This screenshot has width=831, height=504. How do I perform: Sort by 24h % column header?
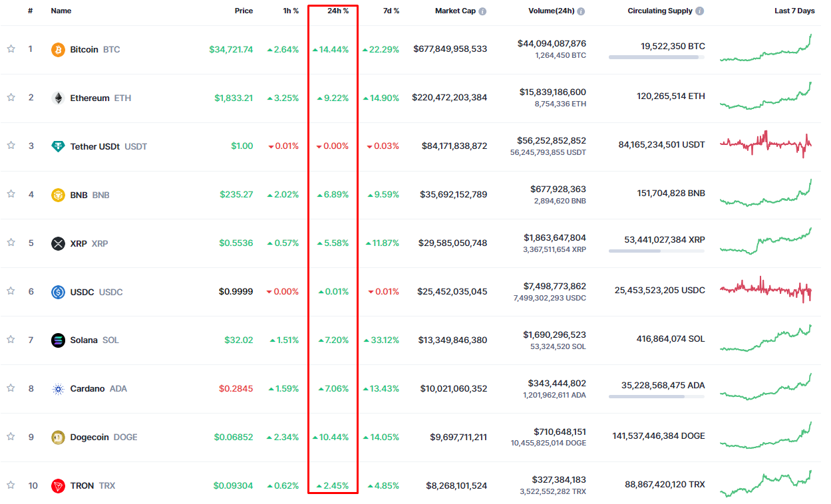337,11
